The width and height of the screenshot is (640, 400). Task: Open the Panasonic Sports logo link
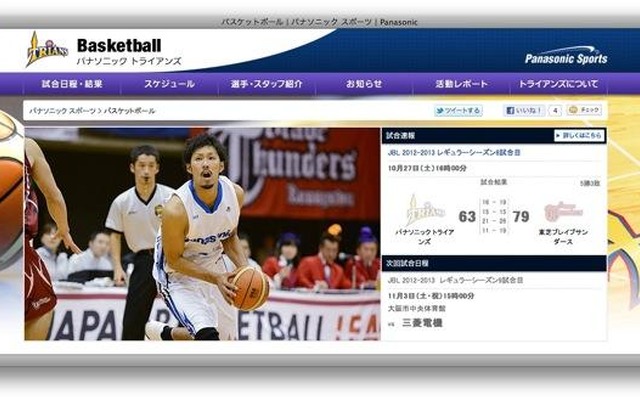(566, 56)
